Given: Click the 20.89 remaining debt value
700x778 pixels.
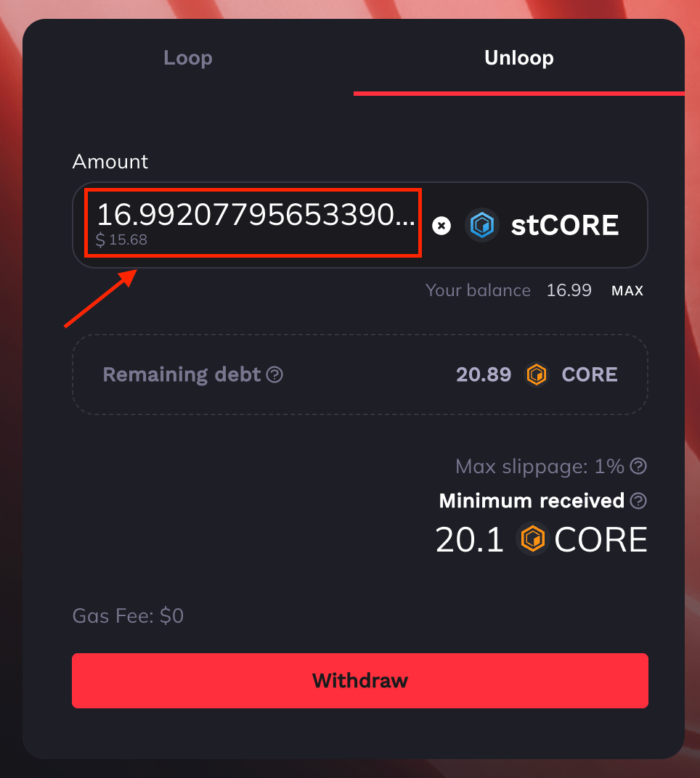Looking at the screenshot, I should [x=484, y=374].
